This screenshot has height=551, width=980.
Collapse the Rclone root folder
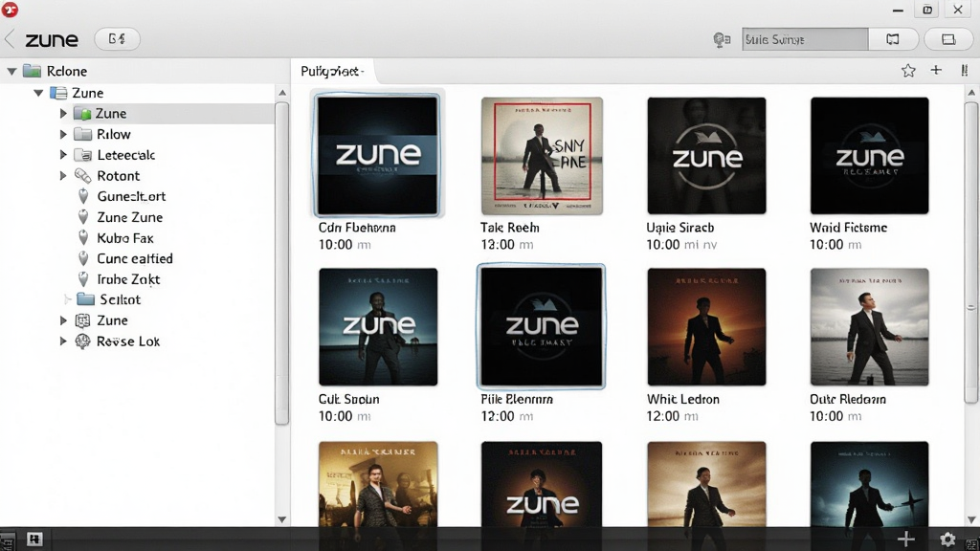pyautogui.click(x=11, y=71)
